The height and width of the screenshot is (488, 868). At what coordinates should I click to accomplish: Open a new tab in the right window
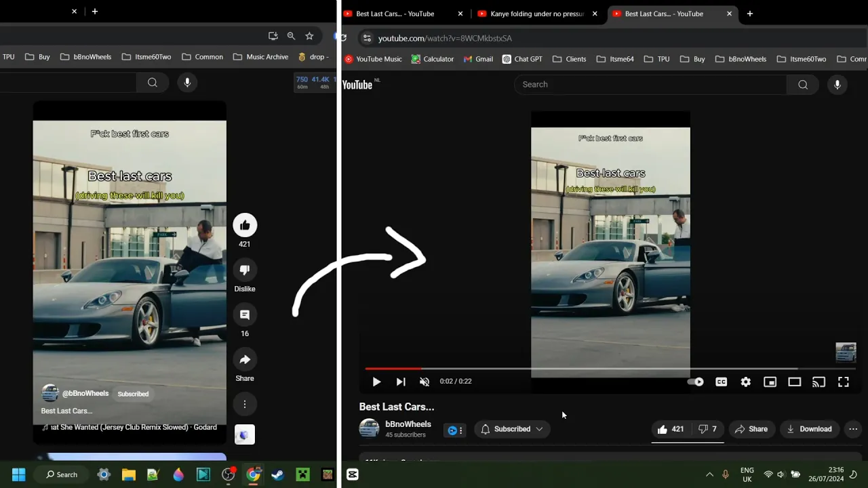point(750,14)
